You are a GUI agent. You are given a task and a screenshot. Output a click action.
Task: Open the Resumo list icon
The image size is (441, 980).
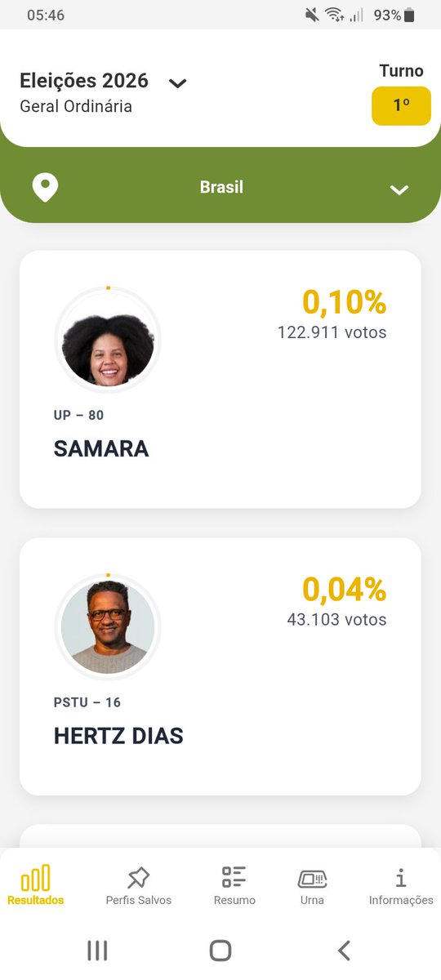pyautogui.click(x=234, y=878)
